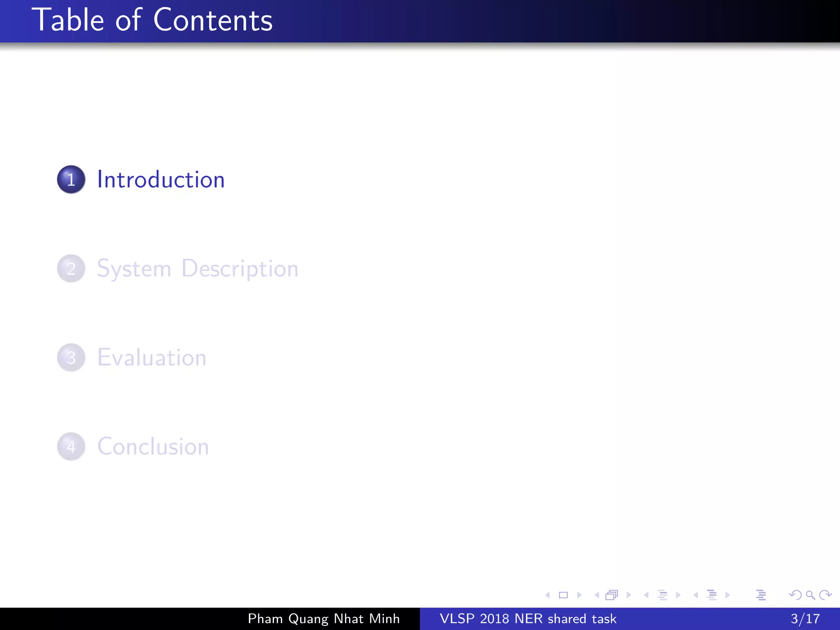Click the go back curved arrow
The height and width of the screenshot is (630, 840).
[795, 595]
